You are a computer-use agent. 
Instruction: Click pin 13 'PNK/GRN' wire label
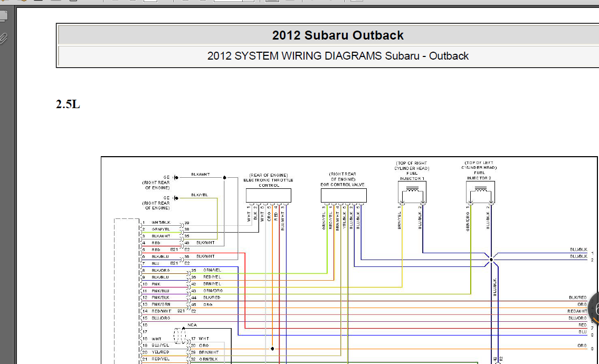coord(161,304)
